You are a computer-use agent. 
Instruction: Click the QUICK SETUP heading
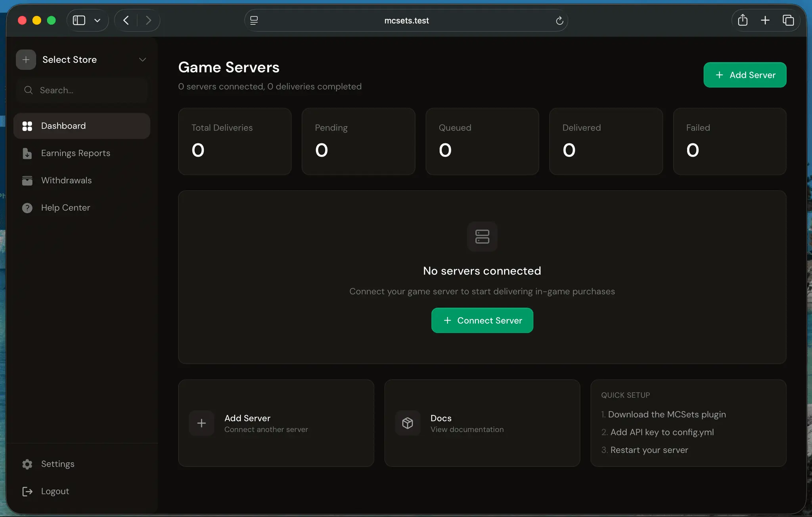coord(626,395)
